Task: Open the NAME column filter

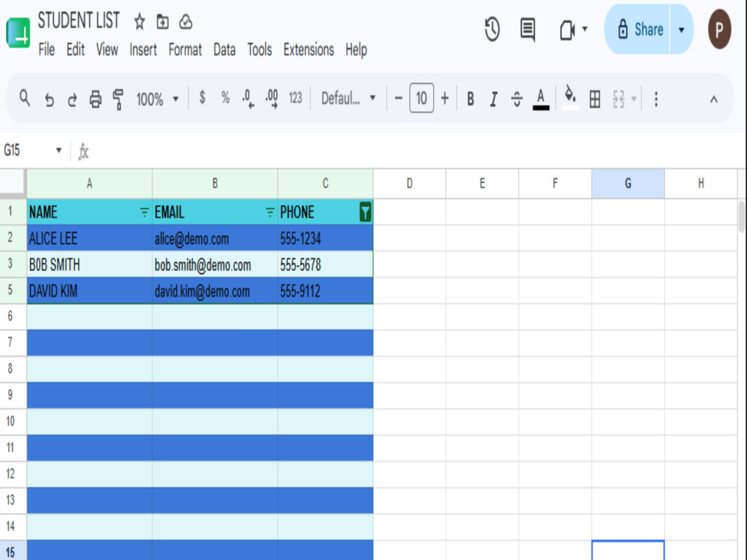Action: (x=144, y=212)
